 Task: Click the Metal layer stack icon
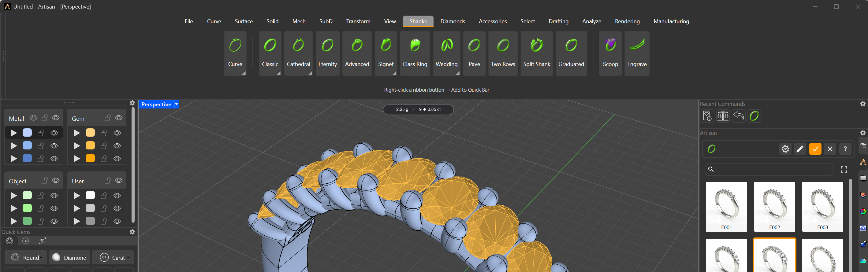[33, 118]
